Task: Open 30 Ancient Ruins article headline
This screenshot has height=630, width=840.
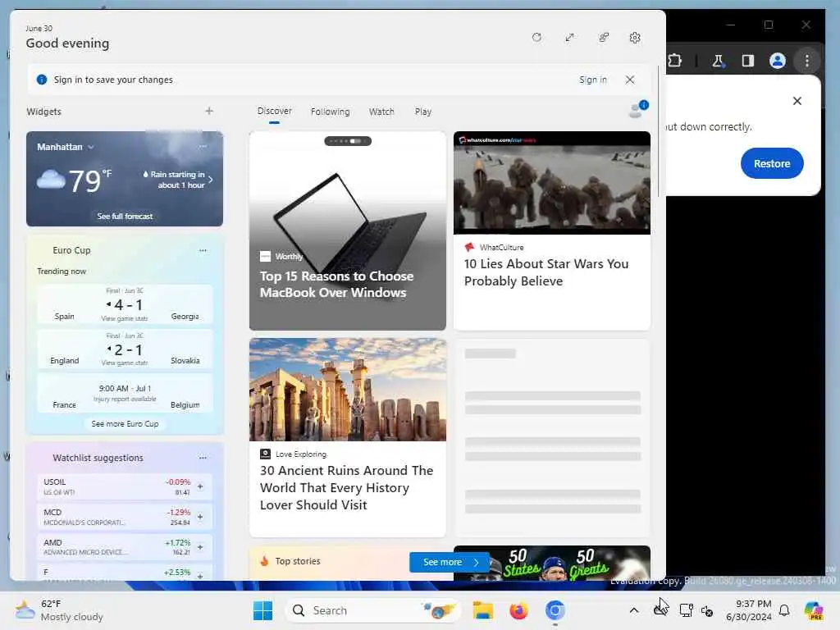Action: pos(346,487)
